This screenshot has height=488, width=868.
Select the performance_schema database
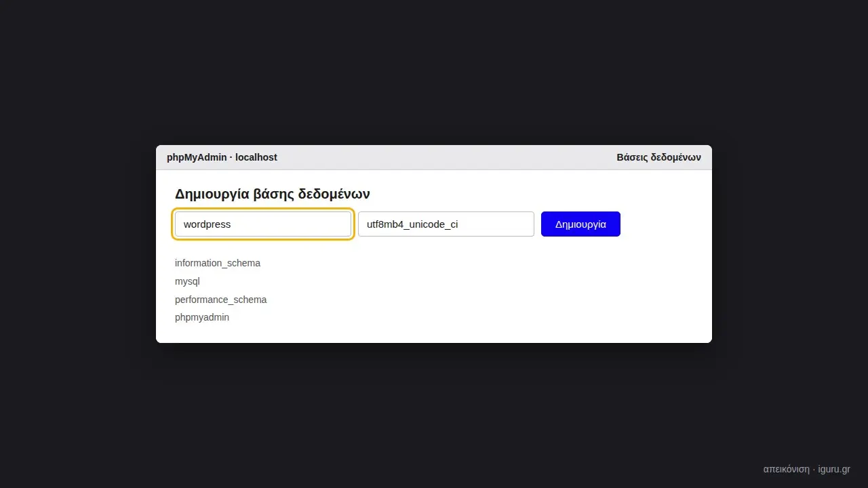coord(221,300)
